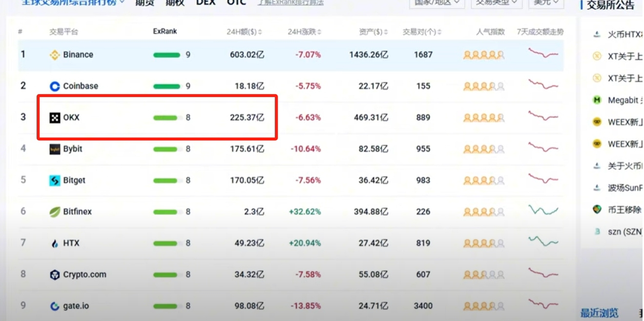
Task: Open the 交易类型 dropdown
Action: coord(497,2)
